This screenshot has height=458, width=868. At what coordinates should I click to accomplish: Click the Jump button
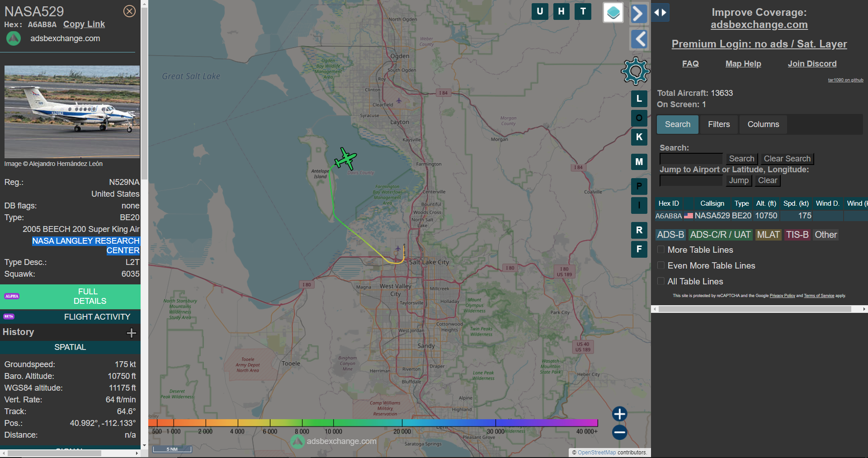tap(739, 180)
